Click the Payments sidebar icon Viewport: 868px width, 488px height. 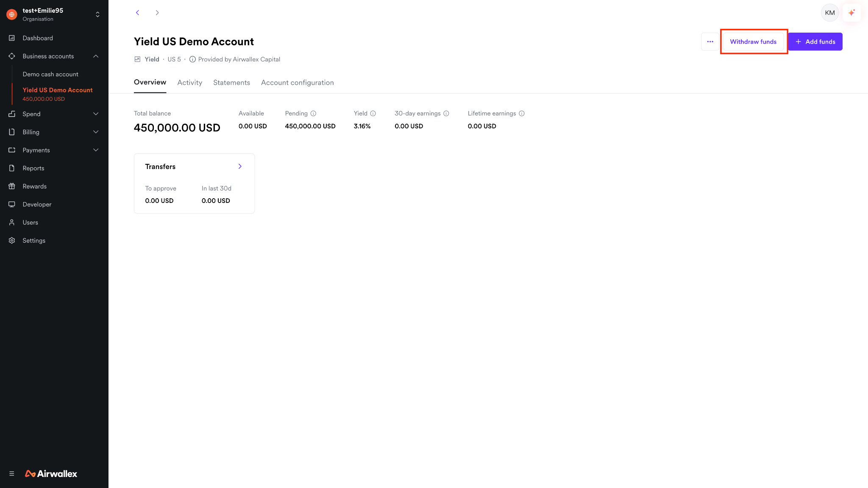coord(12,150)
